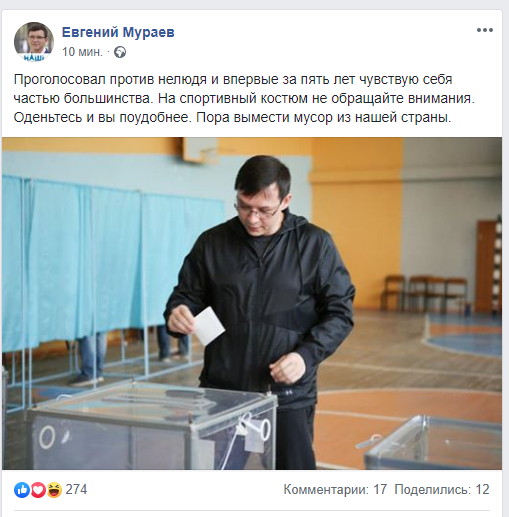Click the post text starting 'Проголосовал против'
Screen dimensions: 509x517
244,98
